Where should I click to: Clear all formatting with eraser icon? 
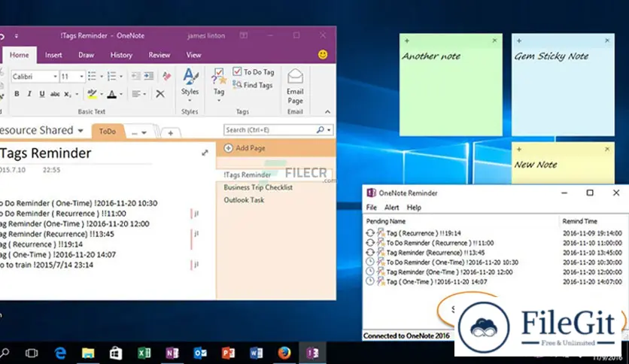166,76
